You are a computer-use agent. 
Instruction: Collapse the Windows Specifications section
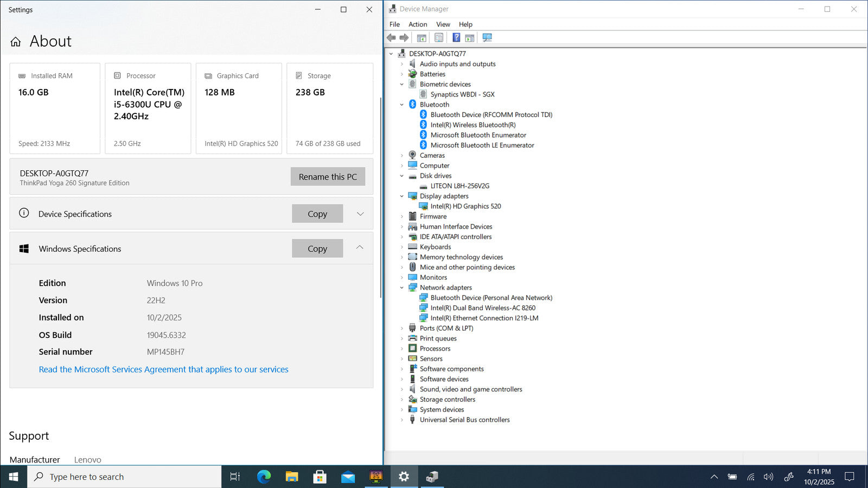[360, 248]
